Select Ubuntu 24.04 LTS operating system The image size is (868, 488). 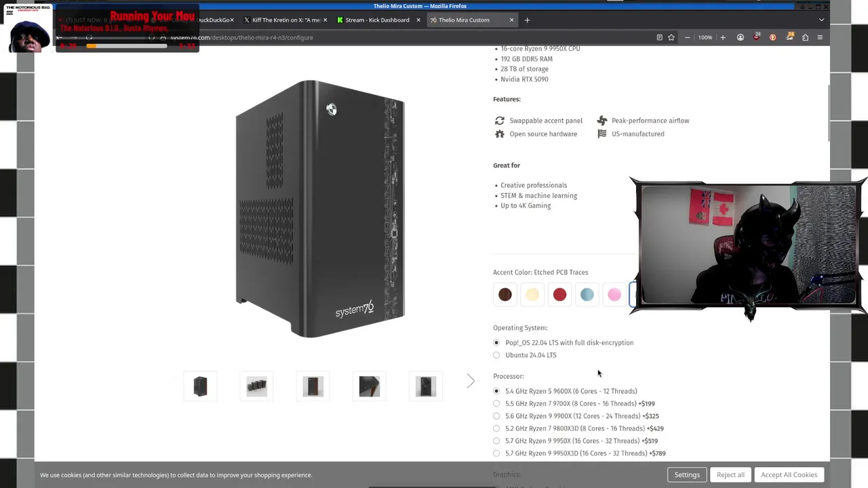(496, 355)
